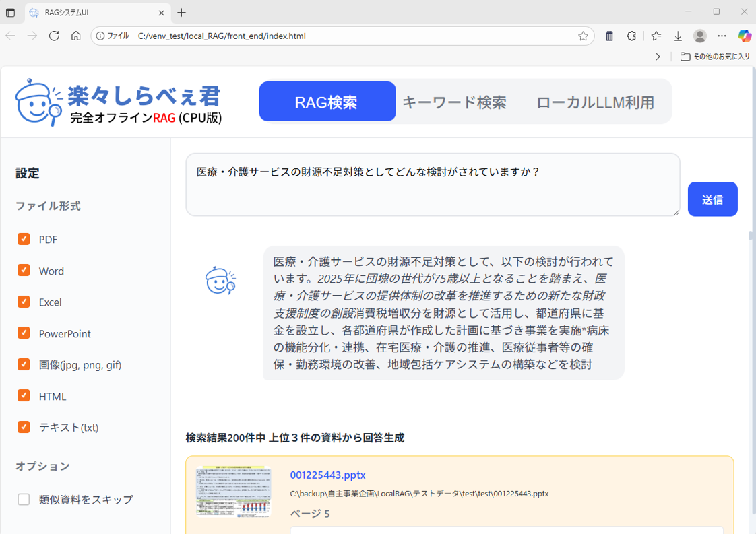Viewport: 756px width, 534px height.
Task: Click the browser Extensions puzzle icon
Action: pos(632,36)
